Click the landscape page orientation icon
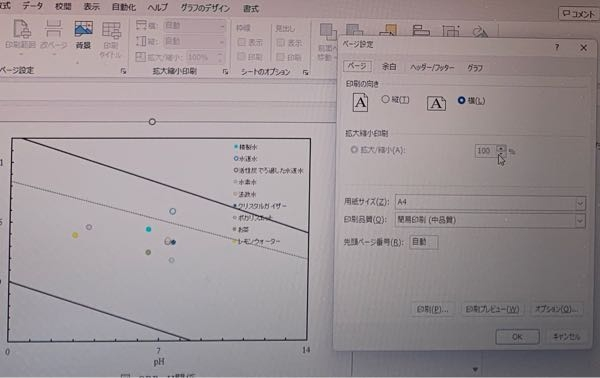 [x=436, y=103]
